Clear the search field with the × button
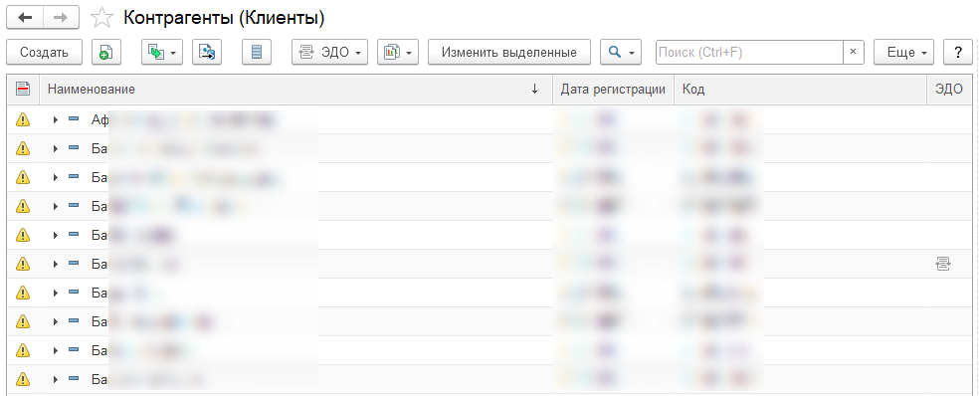Image resolution: width=980 pixels, height=396 pixels. [x=853, y=53]
